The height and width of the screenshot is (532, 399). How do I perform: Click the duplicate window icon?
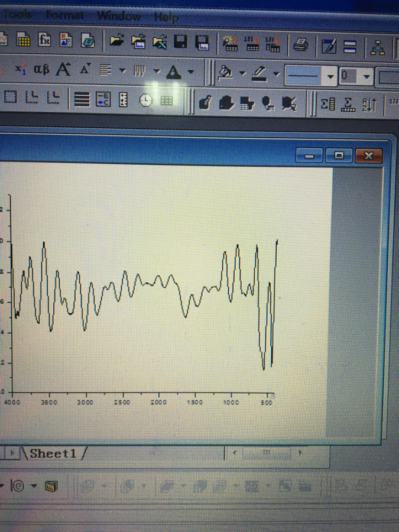350,47
